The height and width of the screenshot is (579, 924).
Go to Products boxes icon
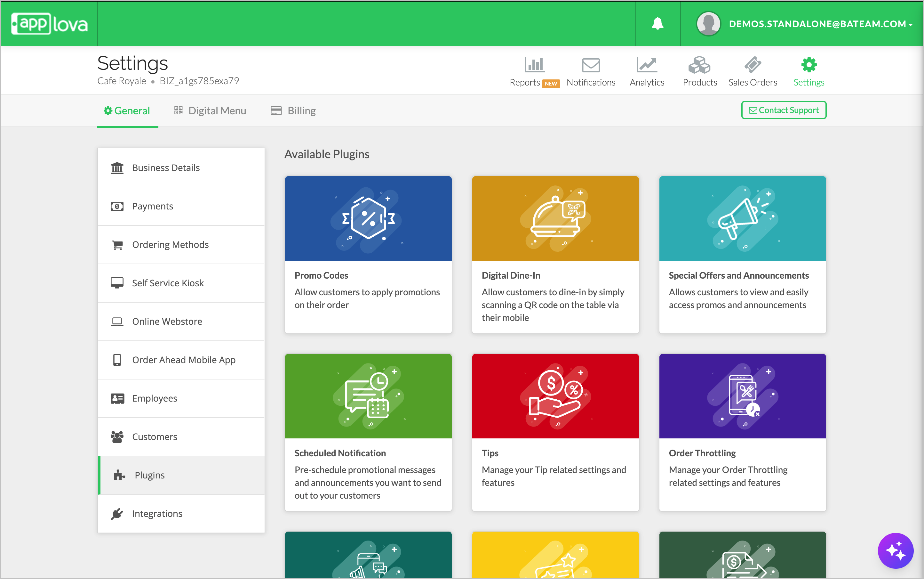[699, 65]
